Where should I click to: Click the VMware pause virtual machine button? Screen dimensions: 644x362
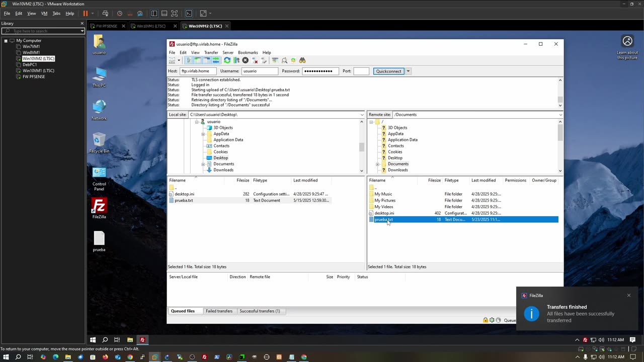tap(86, 14)
